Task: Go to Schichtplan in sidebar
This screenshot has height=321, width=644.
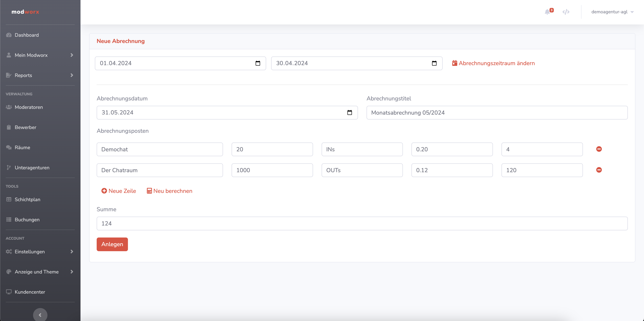Action: [27, 200]
